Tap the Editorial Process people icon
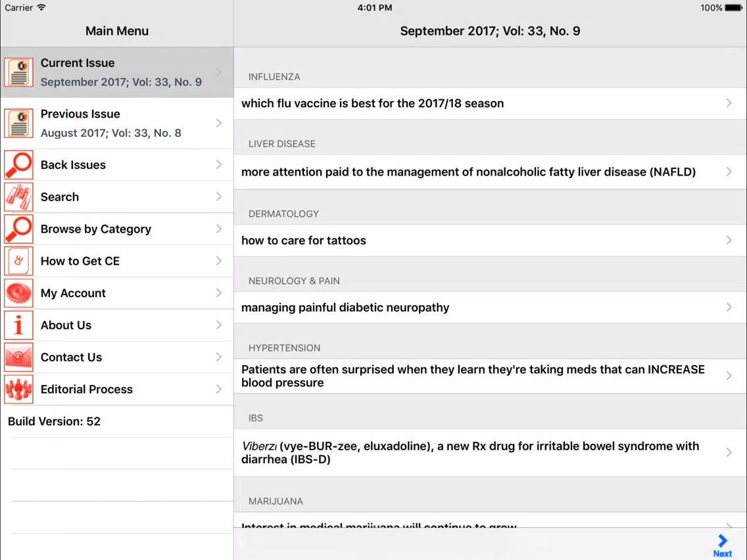The image size is (747, 560). (18, 389)
